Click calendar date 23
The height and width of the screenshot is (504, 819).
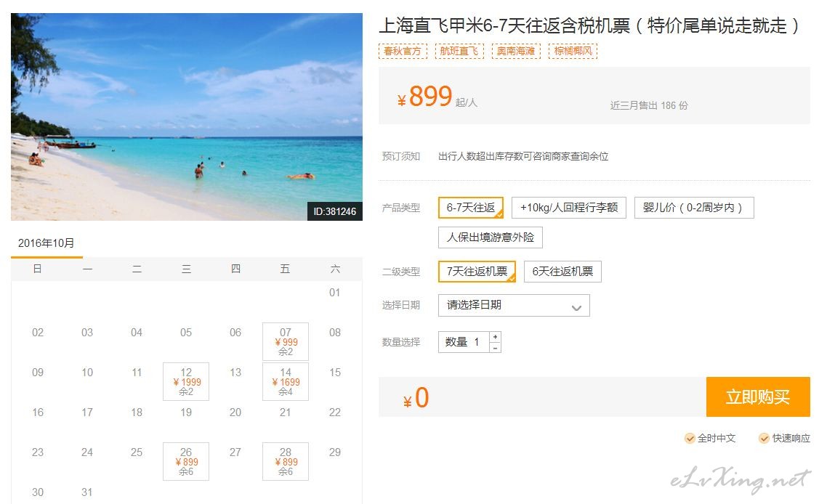click(38, 452)
